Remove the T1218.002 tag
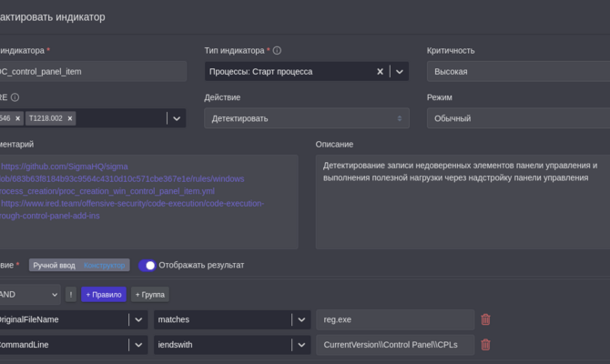The image size is (610, 364). [x=70, y=118]
